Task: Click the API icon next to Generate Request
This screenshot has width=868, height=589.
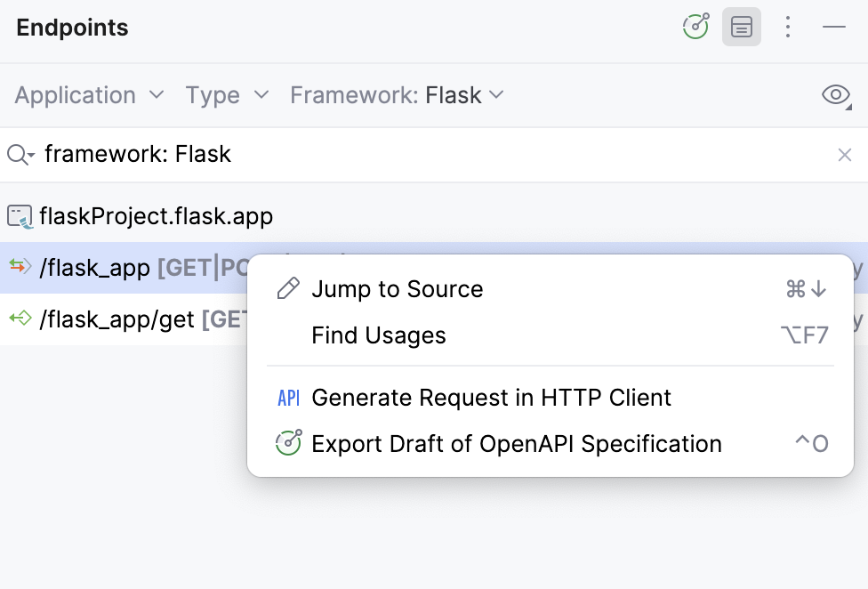Action: (287, 398)
